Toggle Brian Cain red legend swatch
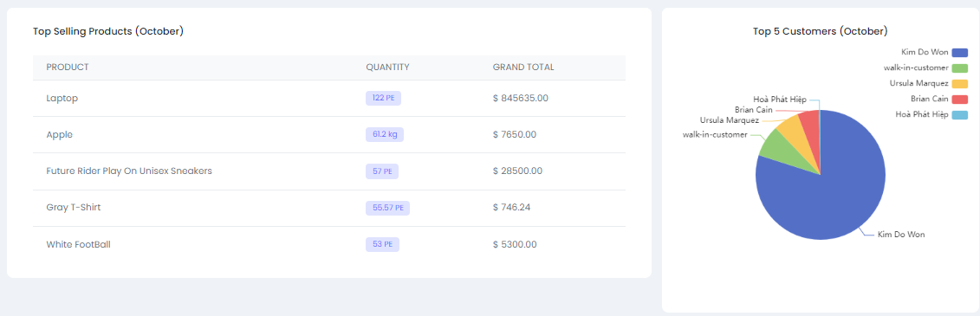Viewport: 980px width, 316px height. tap(959, 99)
